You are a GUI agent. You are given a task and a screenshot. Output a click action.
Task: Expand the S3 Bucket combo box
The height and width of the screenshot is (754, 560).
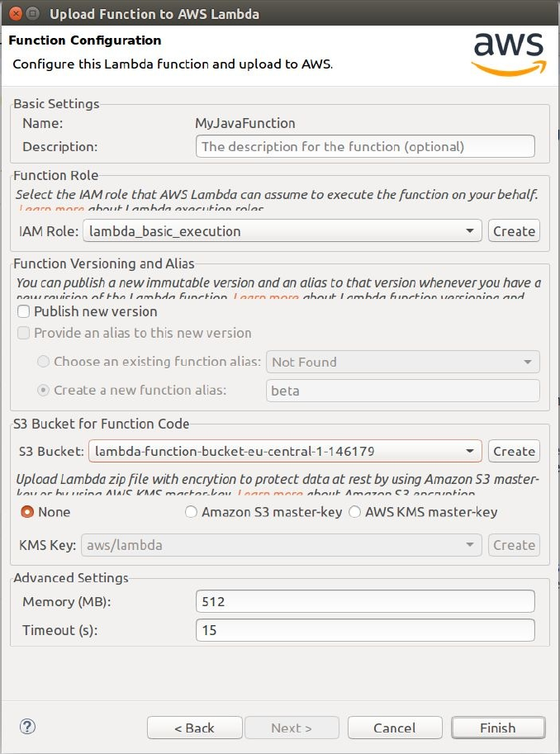tap(471, 451)
